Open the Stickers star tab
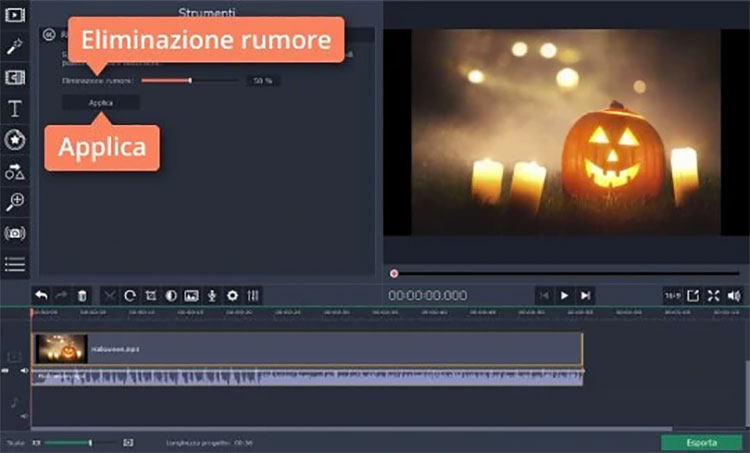 click(x=15, y=140)
